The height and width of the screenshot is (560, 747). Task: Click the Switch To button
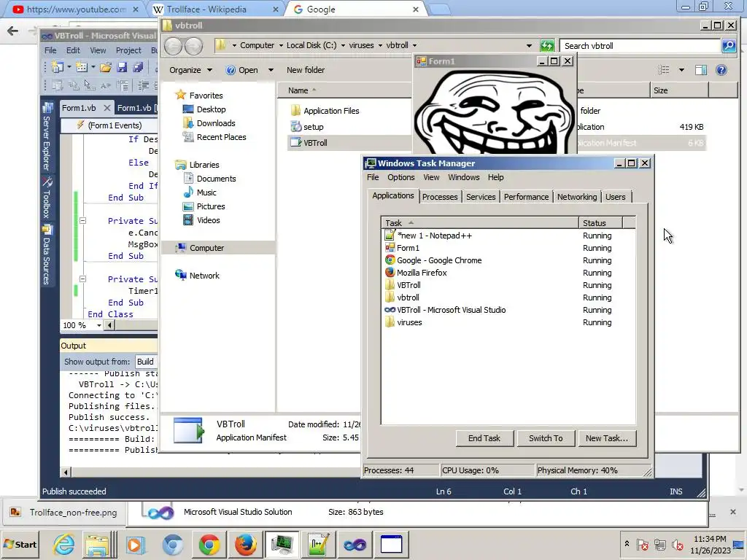(546, 438)
